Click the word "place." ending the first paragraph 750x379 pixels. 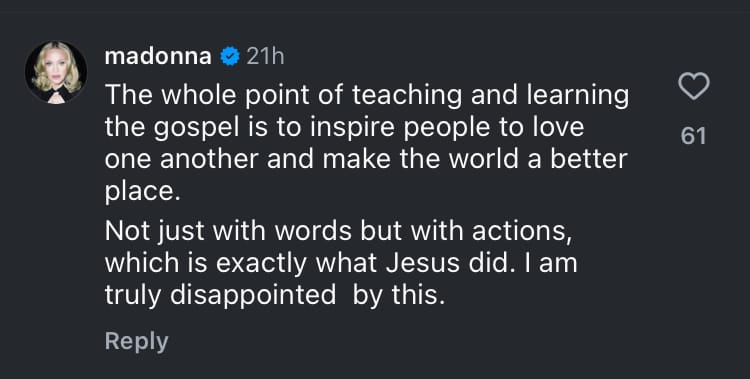[x=143, y=192]
